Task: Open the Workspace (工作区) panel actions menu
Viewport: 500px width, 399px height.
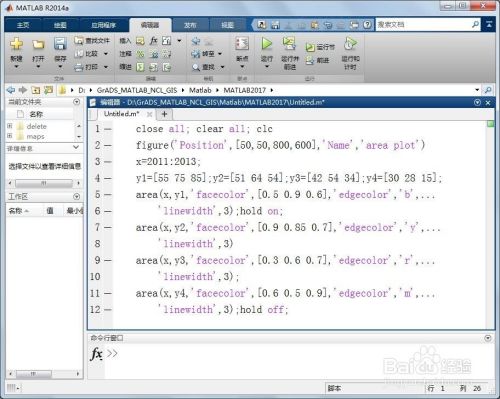Action: [x=76, y=197]
